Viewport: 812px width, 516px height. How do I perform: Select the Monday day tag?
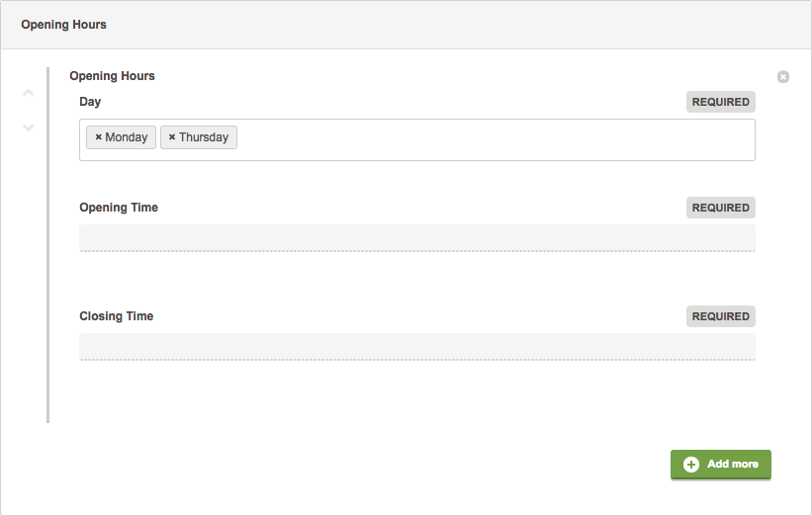(x=127, y=137)
